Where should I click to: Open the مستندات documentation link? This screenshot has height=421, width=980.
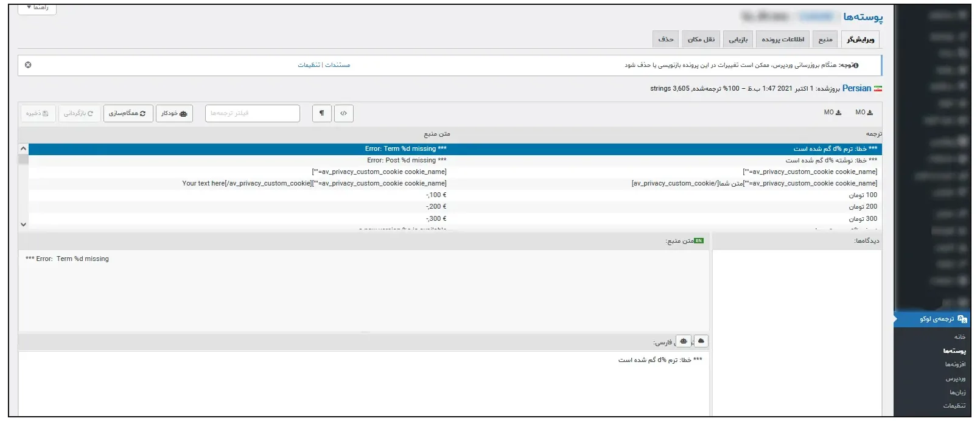pyautogui.click(x=338, y=65)
